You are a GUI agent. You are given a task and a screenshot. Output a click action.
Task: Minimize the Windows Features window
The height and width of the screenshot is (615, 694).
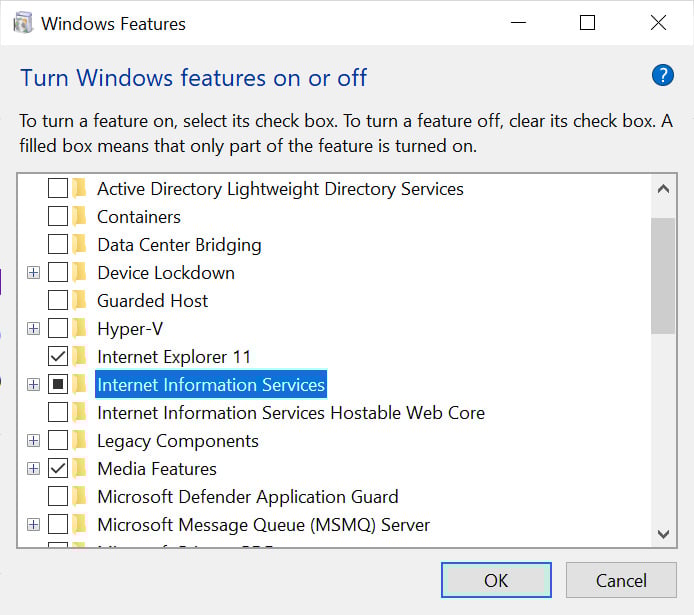[518, 23]
